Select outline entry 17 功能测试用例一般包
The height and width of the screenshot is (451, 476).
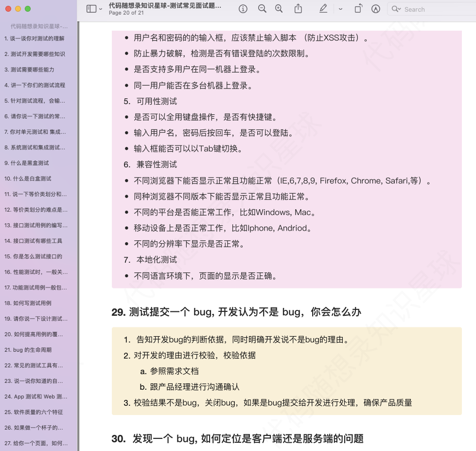(35, 288)
